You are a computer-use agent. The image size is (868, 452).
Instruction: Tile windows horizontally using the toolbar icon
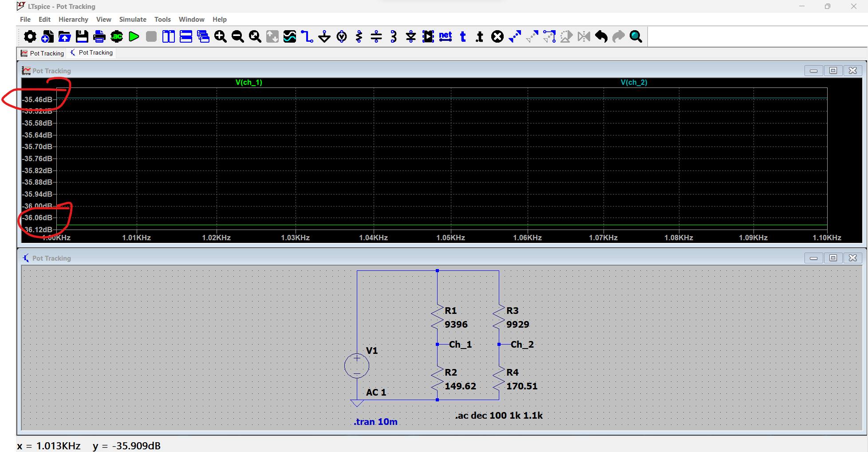coord(186,36)
